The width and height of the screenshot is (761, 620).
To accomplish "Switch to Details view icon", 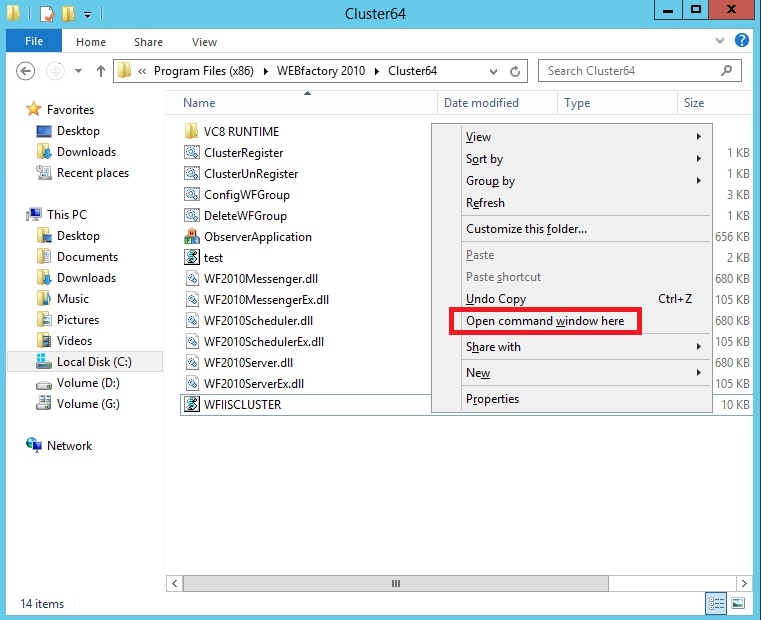I will coord(716,603).
